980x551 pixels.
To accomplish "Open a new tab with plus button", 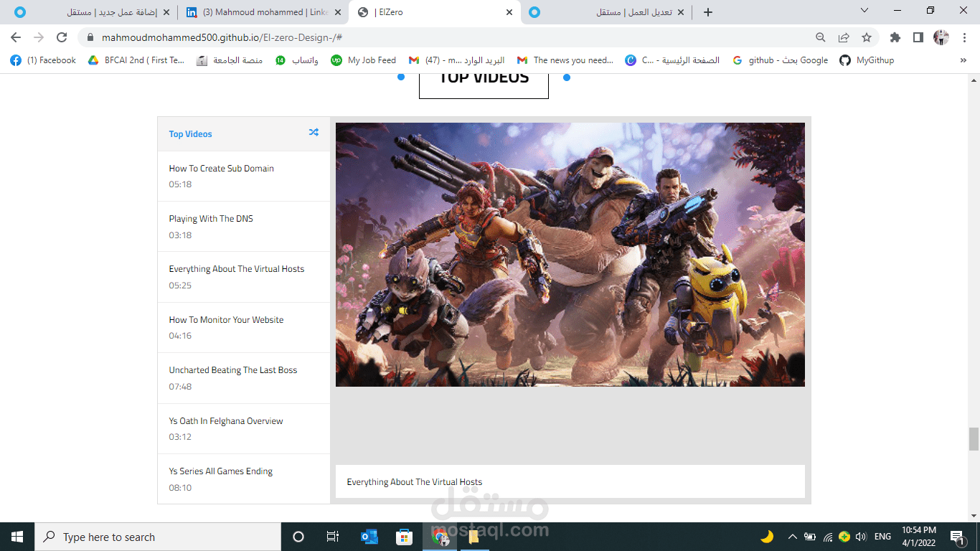I will 708,12.
